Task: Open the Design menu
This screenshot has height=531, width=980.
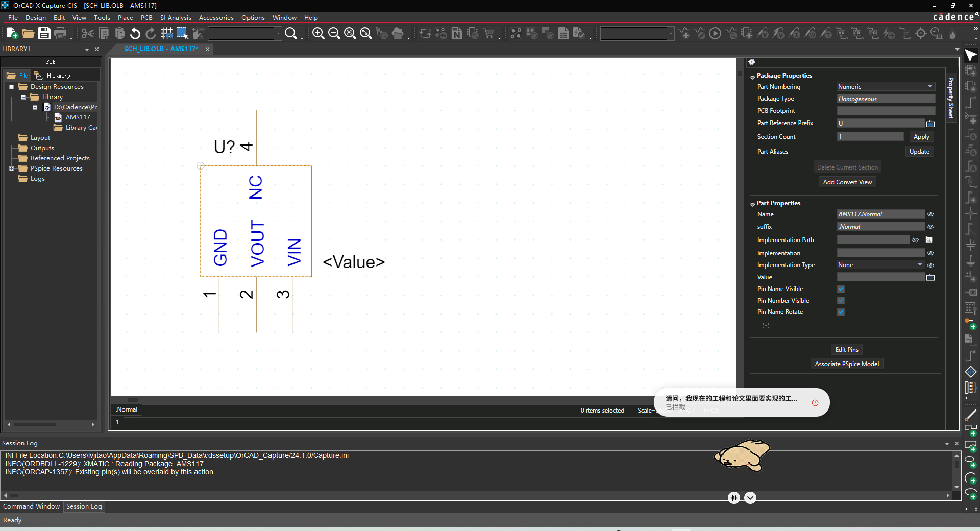Action: click(x=36, y=17)
